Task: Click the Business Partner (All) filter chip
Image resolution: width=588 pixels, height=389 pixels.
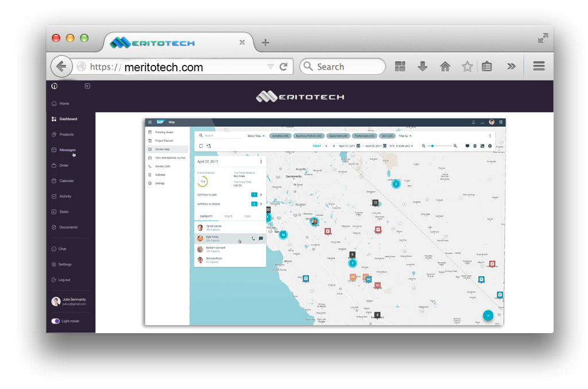Action: pos(308,136)
